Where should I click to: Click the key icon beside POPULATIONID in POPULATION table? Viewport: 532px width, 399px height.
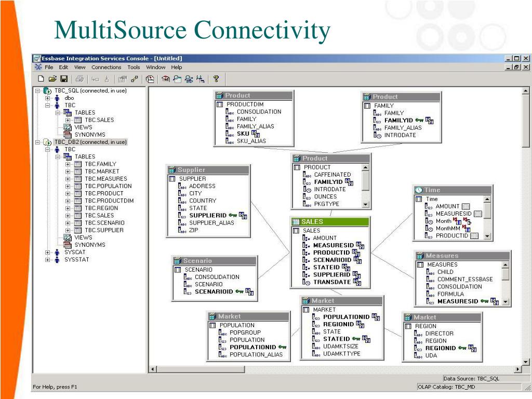coord(282,347)
